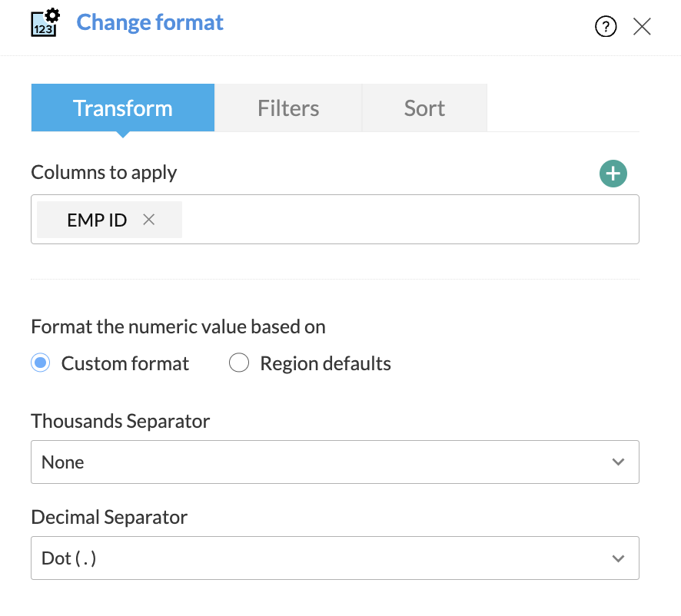681x616 pixels.
Task: Open the Thousands Separator dropdown showing None
Action: (x=323, y=462)
